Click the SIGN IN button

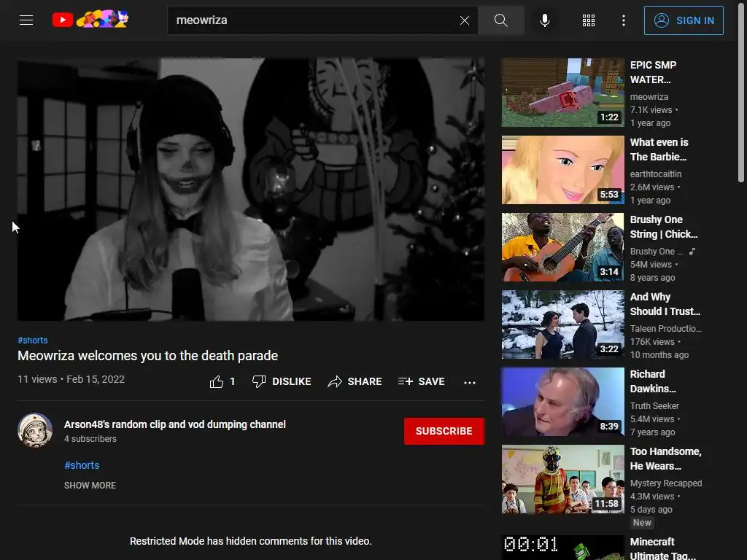pos(684,20)
